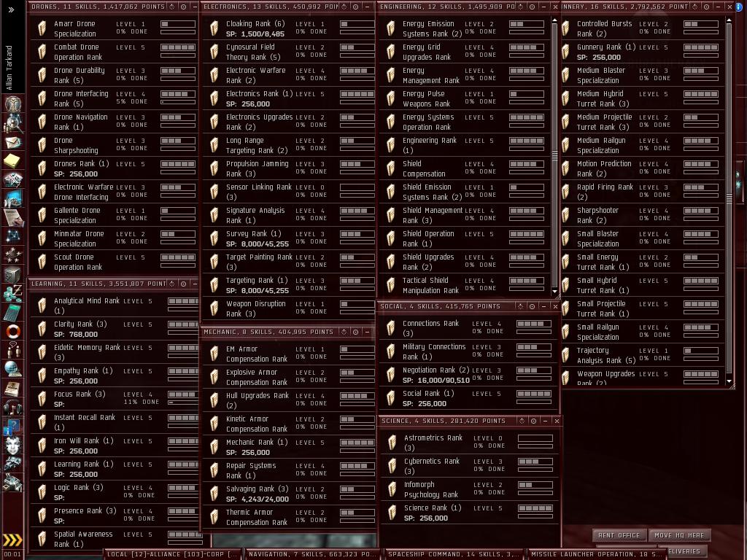Click skill book icon for Drone Sharpshooting
This screenshot has width=747, height=560.
42,145
